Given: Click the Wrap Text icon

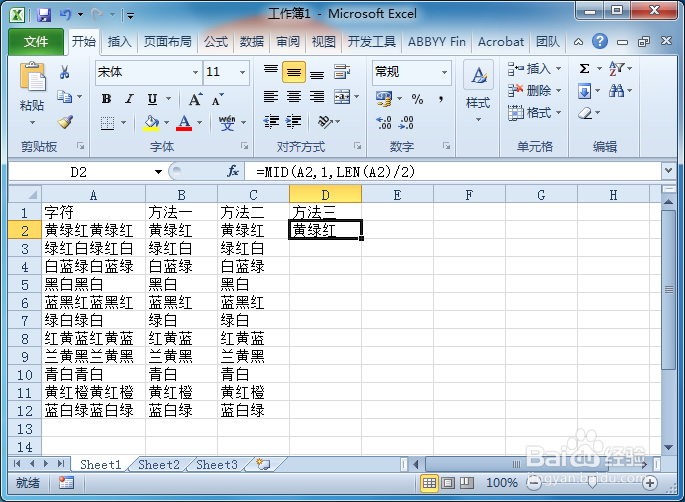Looking at the screenshot, I should point(342,72).
